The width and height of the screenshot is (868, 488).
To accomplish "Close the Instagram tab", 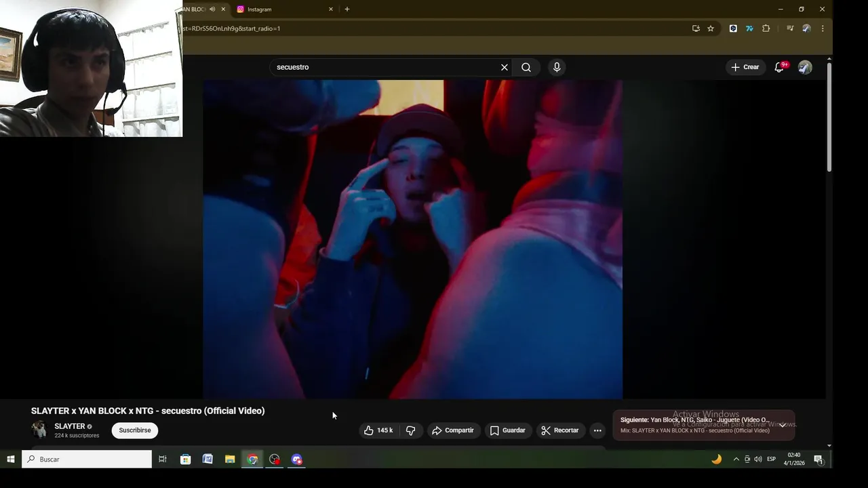I will pyautogui.click(x=331, y=9).
